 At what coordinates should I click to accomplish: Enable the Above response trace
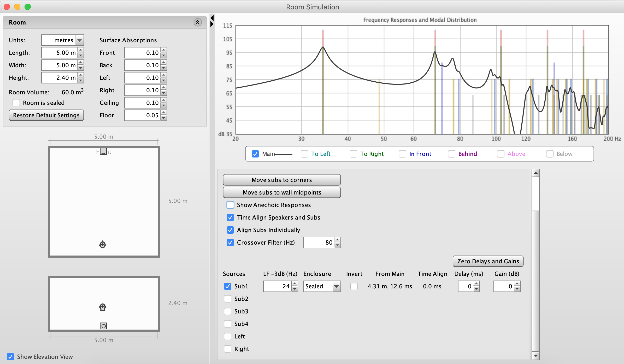[x=501, y=154]
